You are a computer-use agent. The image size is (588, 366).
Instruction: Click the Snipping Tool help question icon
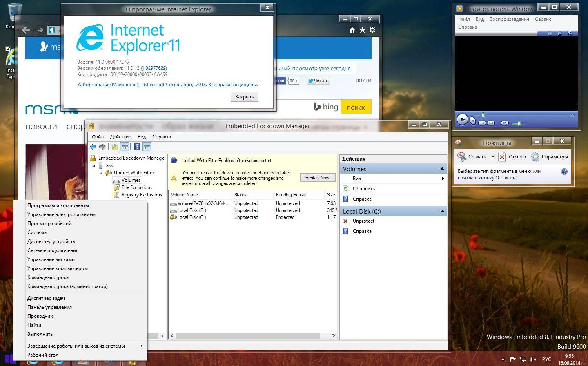click(x=564, y=172)
